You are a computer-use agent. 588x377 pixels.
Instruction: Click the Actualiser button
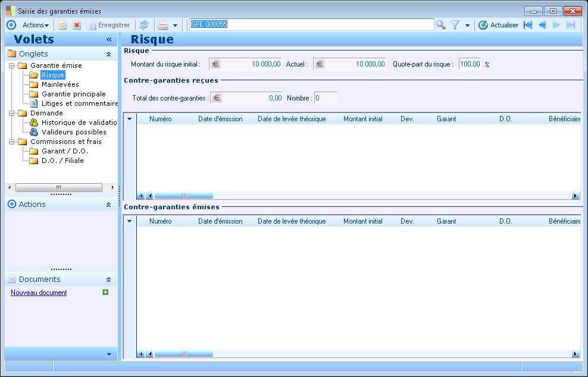[498, 25]
